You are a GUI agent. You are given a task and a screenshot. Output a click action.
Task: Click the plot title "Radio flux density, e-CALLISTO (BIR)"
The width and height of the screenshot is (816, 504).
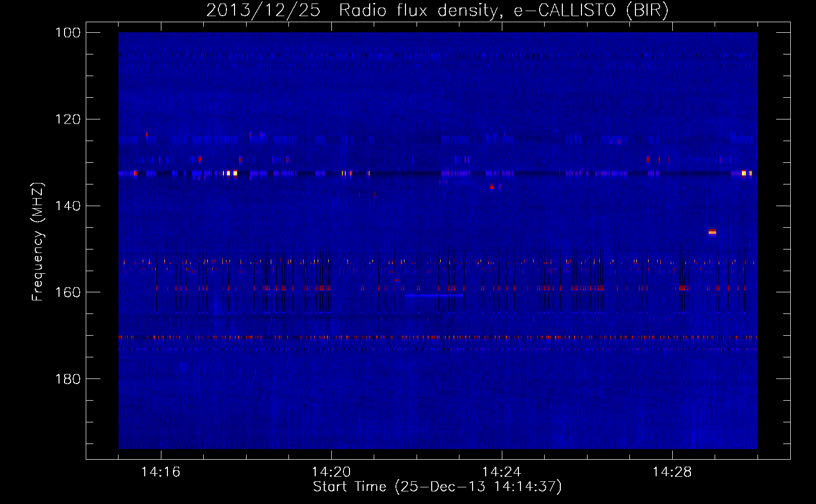503,11
